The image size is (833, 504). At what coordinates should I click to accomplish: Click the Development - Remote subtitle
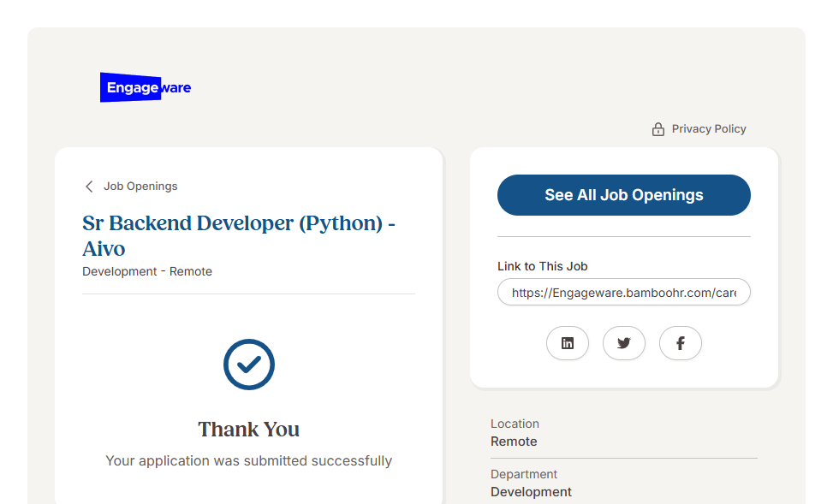[147, 271]
